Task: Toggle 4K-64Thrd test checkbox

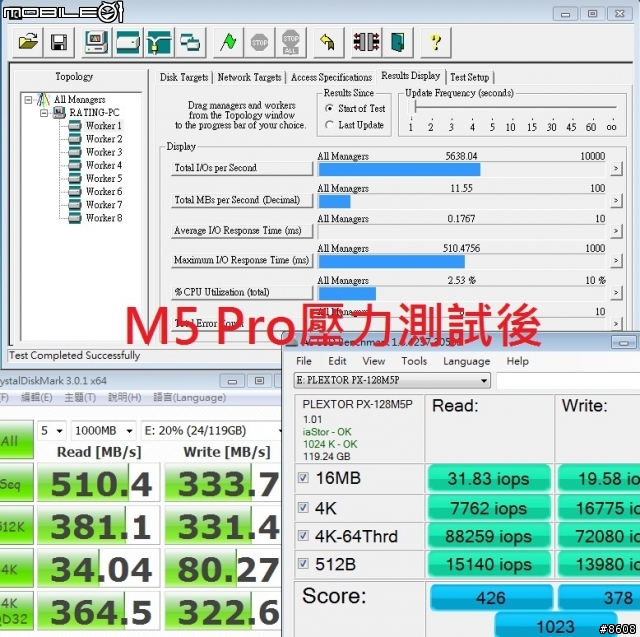Action: pyautogui.click(x=303, y=535)
